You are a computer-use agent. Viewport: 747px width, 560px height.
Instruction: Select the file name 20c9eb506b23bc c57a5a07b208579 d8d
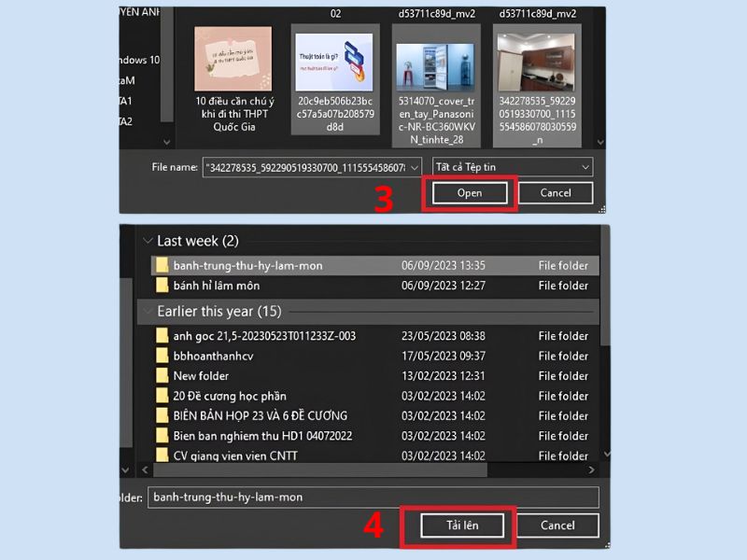coord(335,114)
